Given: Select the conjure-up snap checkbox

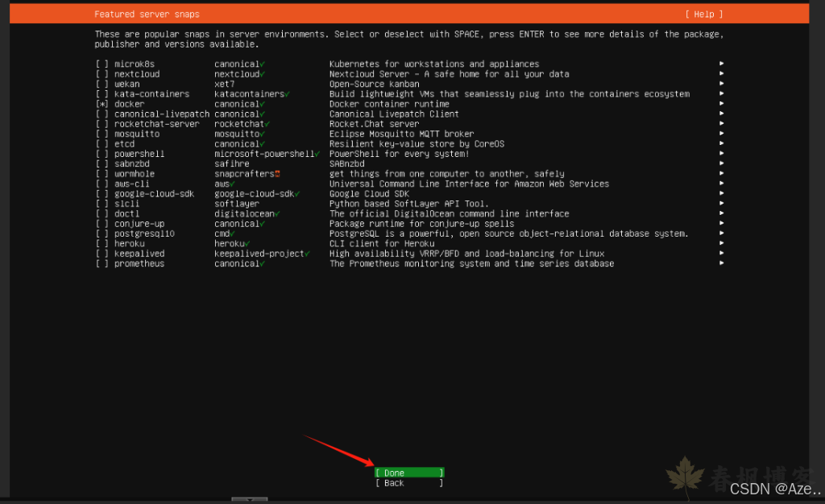Looking at the screenshot, I should click(102, 224).
